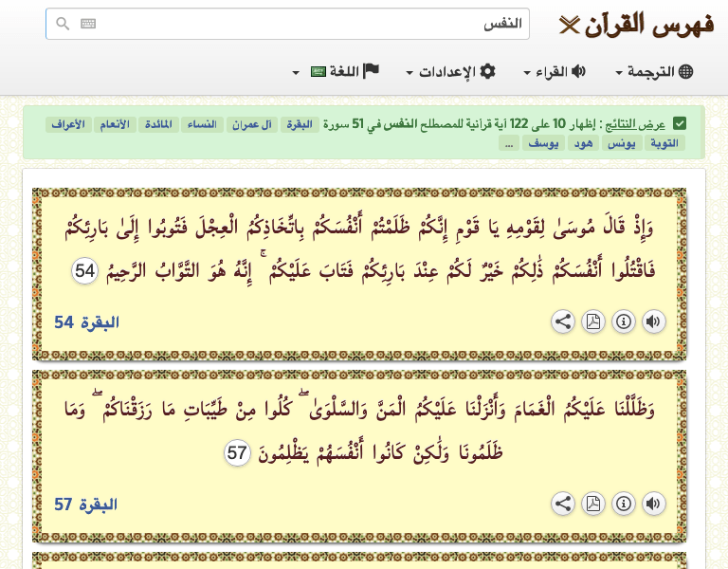Image resolution: width=728 pixels, height=569 pixels.
Task: Show more surahs with the ellipsis tag
Action: click(x=509, y=143)
